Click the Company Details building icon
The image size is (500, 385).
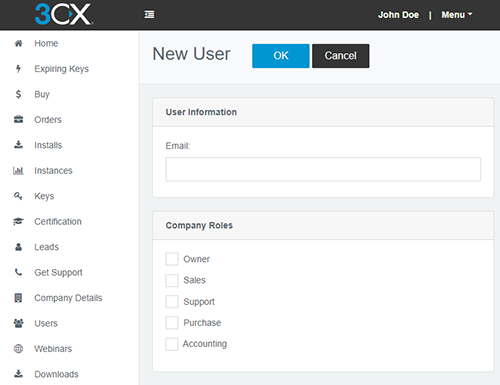pyautogui.click(x=18, y=298)
